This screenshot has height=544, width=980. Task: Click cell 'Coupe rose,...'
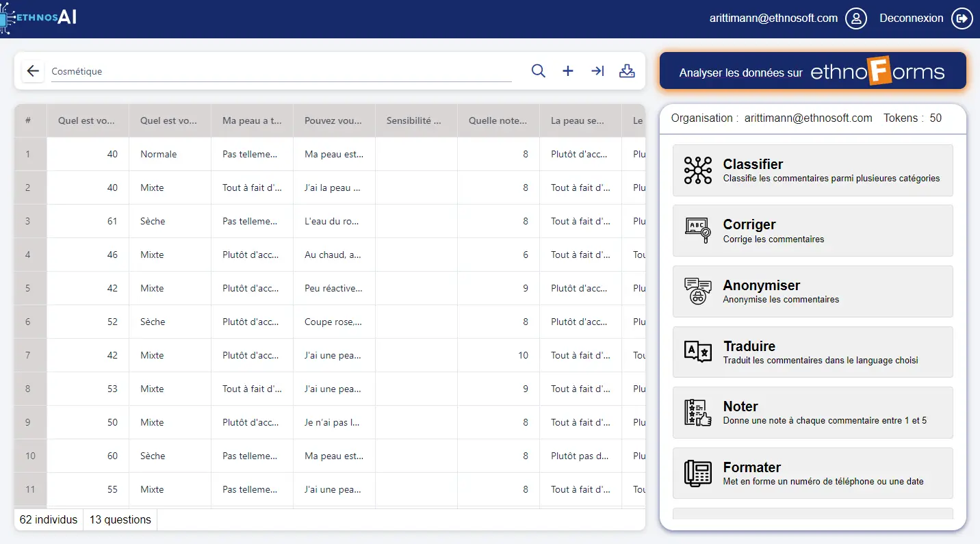point(334,322)
